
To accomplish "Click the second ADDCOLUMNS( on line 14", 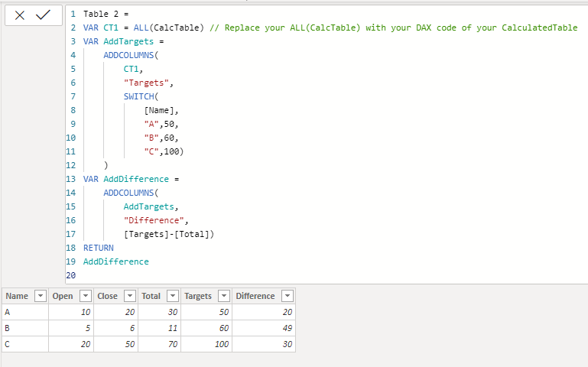I will pyautogui.click(x=131, y=193).
